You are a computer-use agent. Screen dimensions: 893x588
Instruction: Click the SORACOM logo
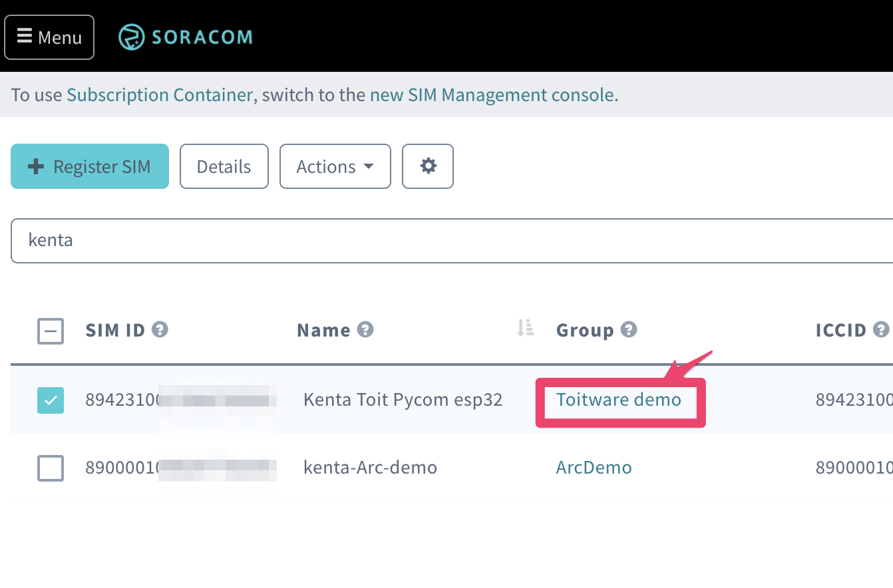[x=186, y=37]
